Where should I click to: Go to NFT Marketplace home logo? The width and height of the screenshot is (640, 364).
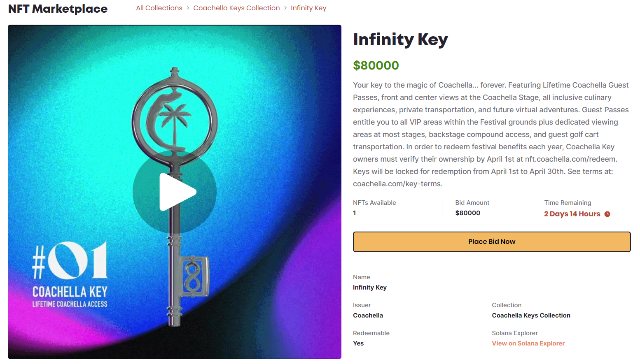[58, 9]
